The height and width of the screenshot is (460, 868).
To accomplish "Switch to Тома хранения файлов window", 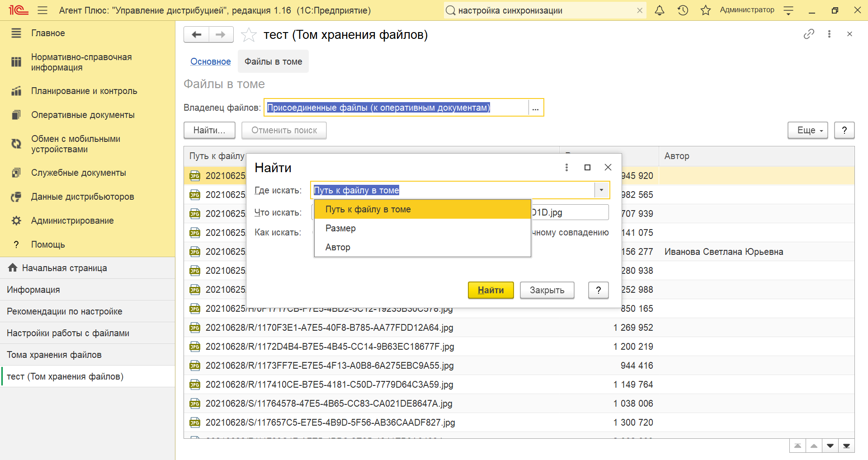I will point(87,355).
